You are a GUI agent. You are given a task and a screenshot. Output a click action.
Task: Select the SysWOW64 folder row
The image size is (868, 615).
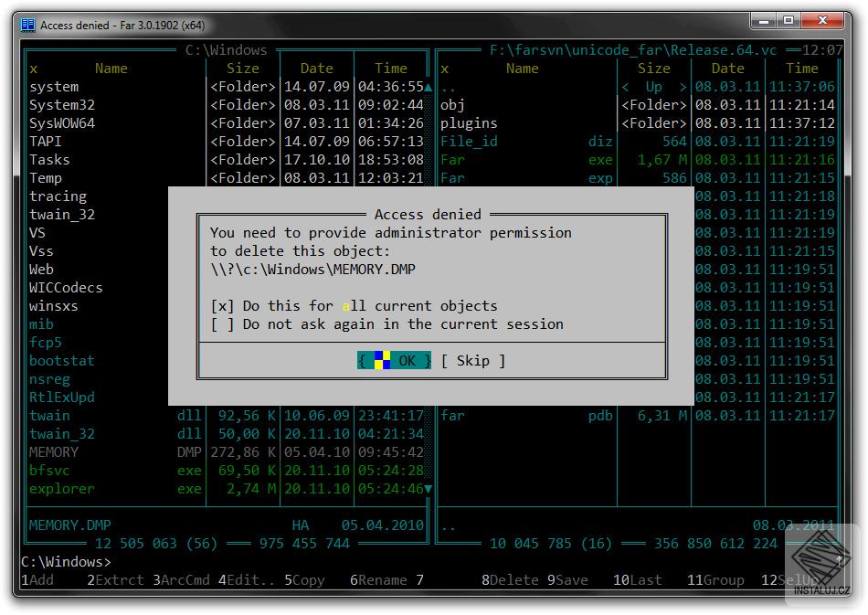coord(226,123)
